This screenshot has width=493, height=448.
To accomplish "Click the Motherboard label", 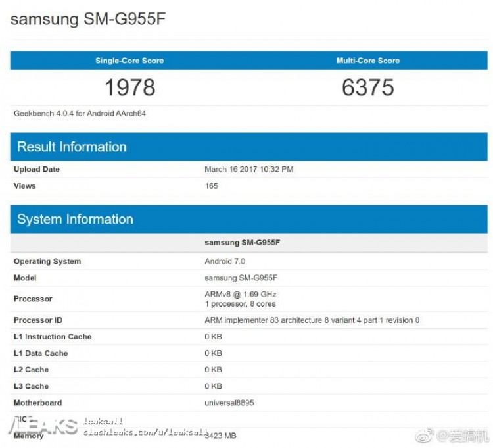I will coord(37,403).
